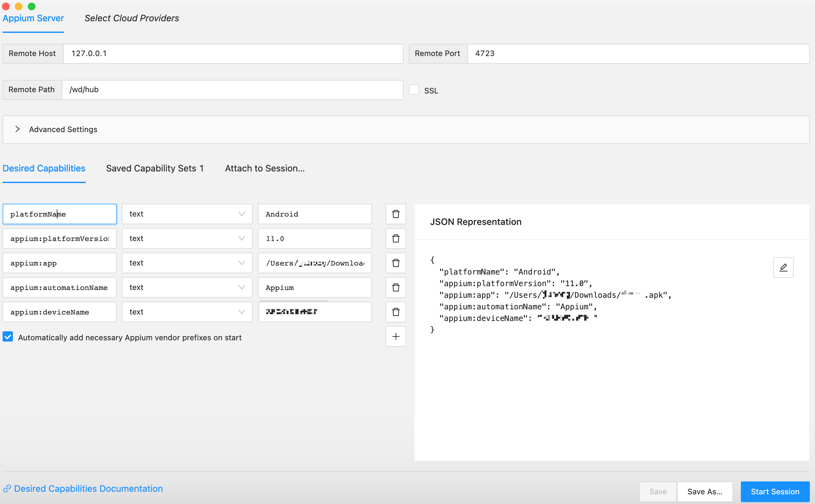Click the appium:app name field
The image size is (815, 504).
(x=60, y=263)
